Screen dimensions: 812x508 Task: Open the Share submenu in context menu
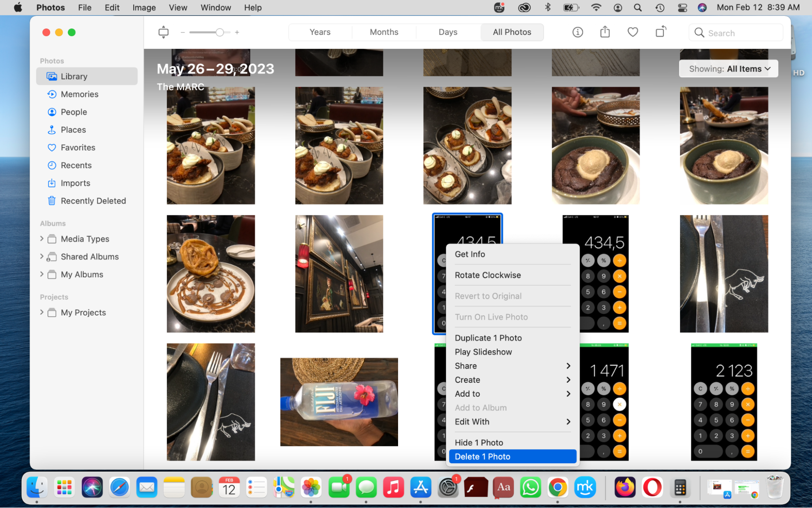pyautogui.click(x=513, y=366)
